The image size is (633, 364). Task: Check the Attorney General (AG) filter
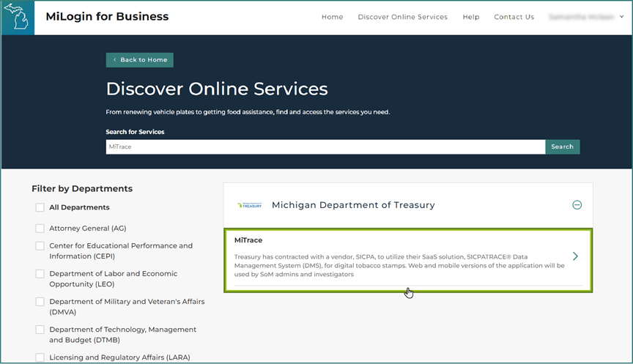[x=40, y=229]
